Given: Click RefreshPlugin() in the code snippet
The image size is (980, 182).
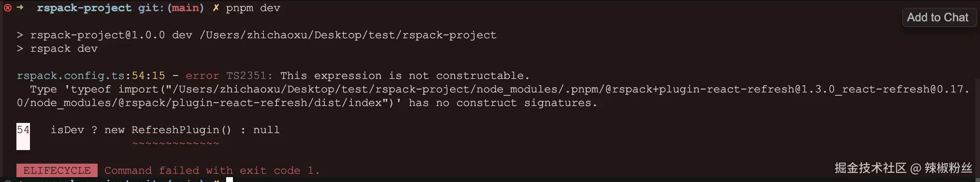Looking at the screenshot, I should click(181, 130).
